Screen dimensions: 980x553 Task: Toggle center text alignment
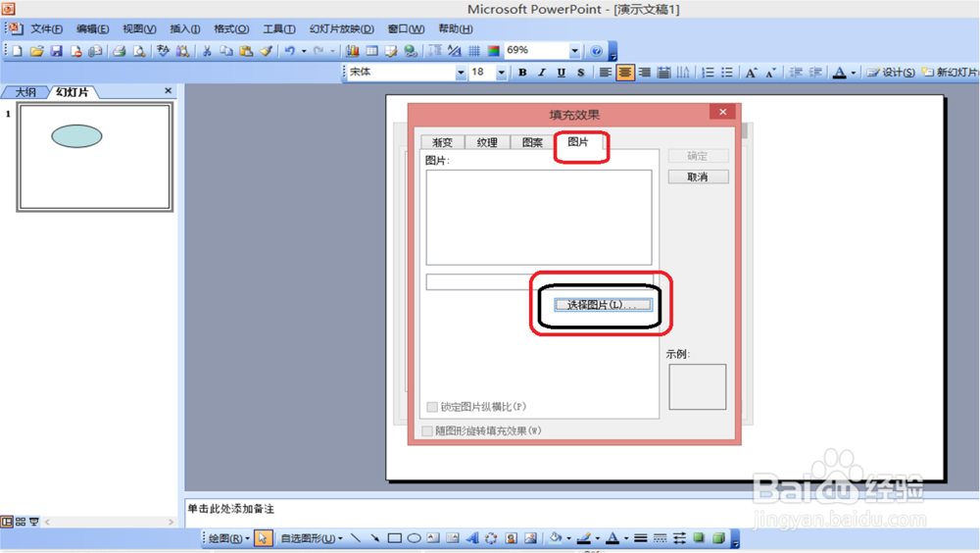624,73
